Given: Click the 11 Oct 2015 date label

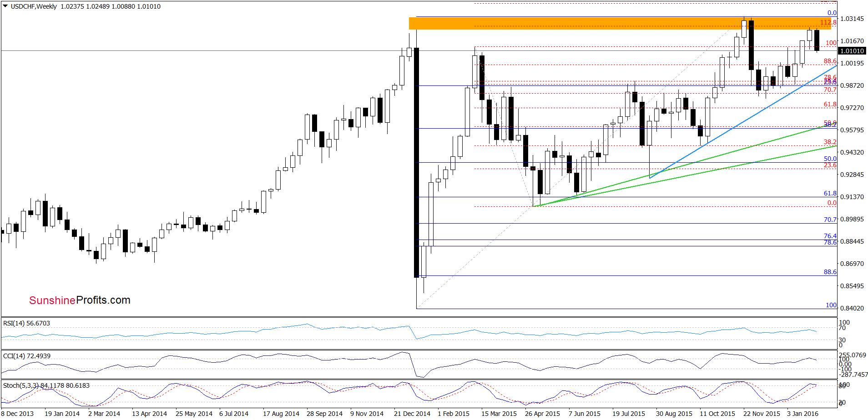Looking at the screenshot, I should tap(717, 414).
